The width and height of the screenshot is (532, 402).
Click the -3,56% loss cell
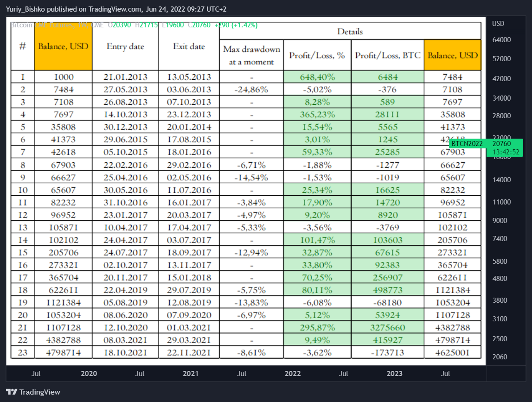coord(317,228)
